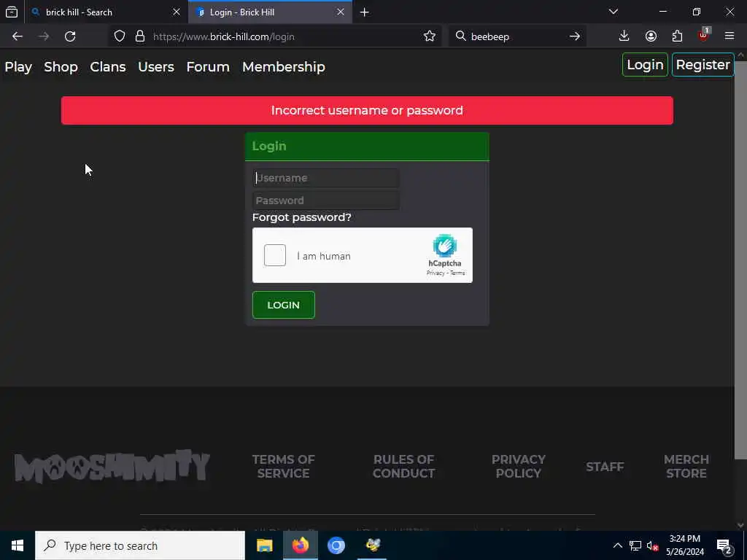The width and height of the screenshot is (747, 560).
Task: Open the Chromium browser taskbar icon
Action: (336, 545)
